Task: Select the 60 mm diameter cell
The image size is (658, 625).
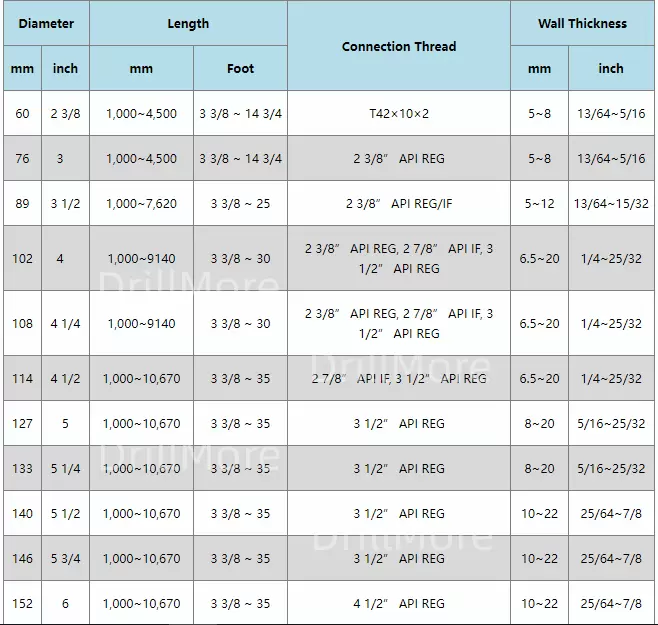Action: pos(22,114)
